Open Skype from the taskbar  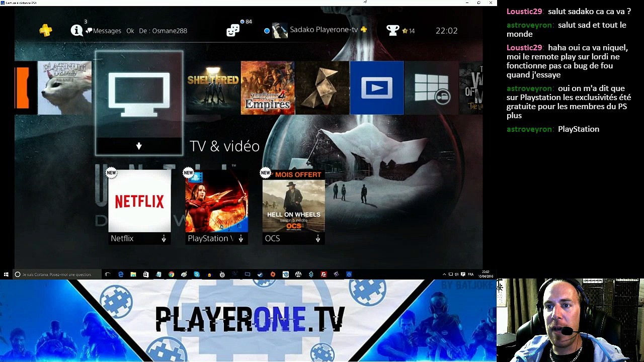click(197, 275)
